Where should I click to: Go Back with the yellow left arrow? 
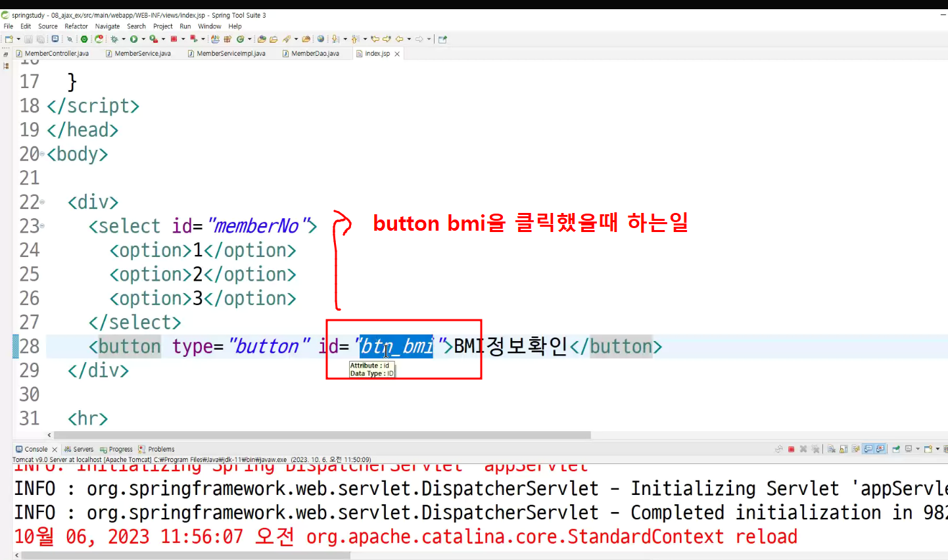point(399,39)
